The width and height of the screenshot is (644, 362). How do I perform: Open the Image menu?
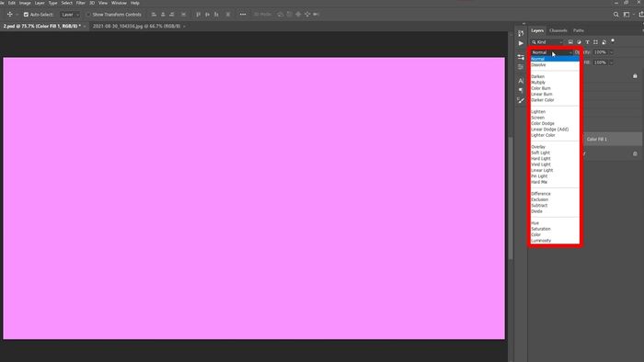click(x=25, y=3)
